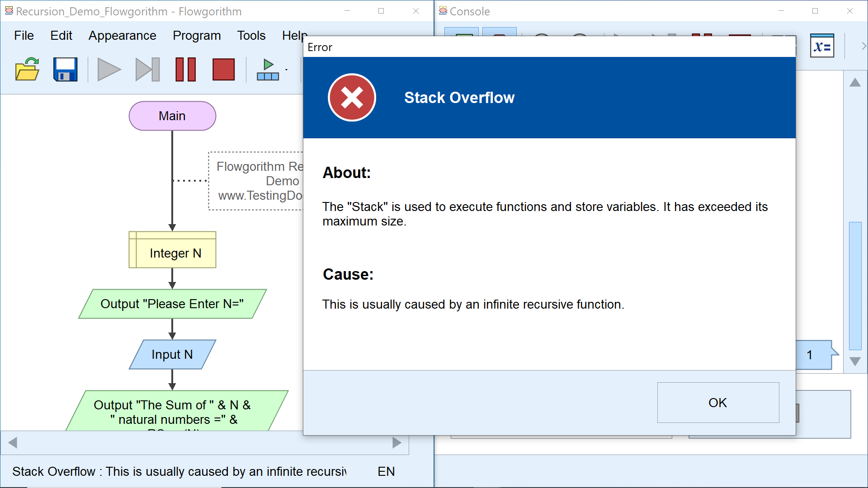Open the run speed dropdown arrow
This screenshot has height=488, width=868.
point(287,70)
